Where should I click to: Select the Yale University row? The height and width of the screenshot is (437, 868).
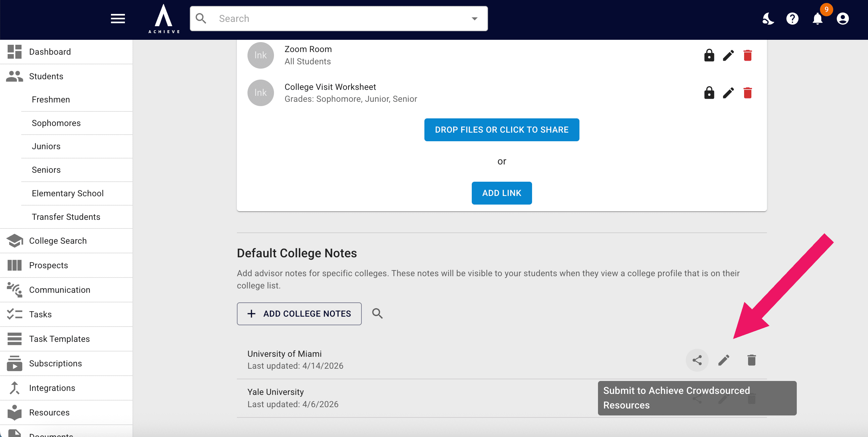[501, 398]
